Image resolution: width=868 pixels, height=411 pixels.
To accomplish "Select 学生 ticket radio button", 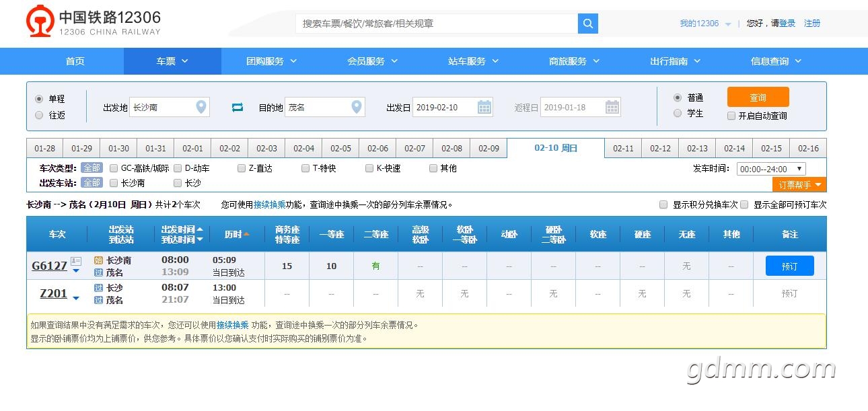I will click(678, 113).
